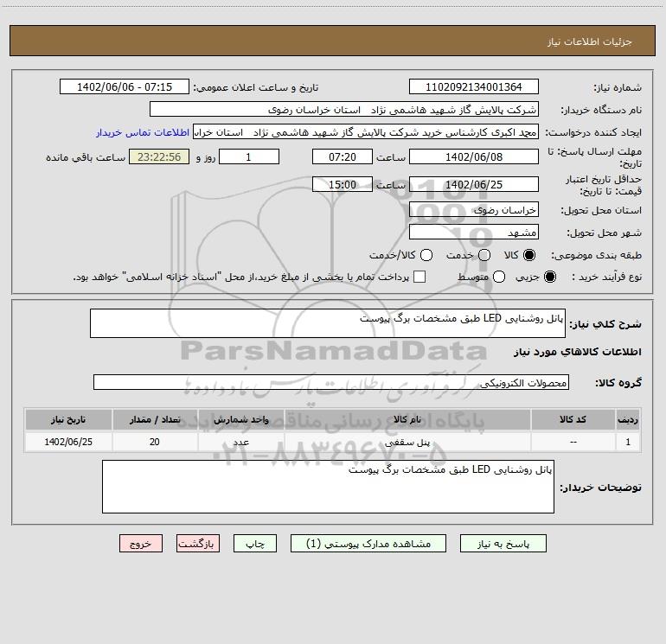The image size is (666, 644).
Task: Select the کالا radio button
Action: pyautogui.click(x=529, y=255)
